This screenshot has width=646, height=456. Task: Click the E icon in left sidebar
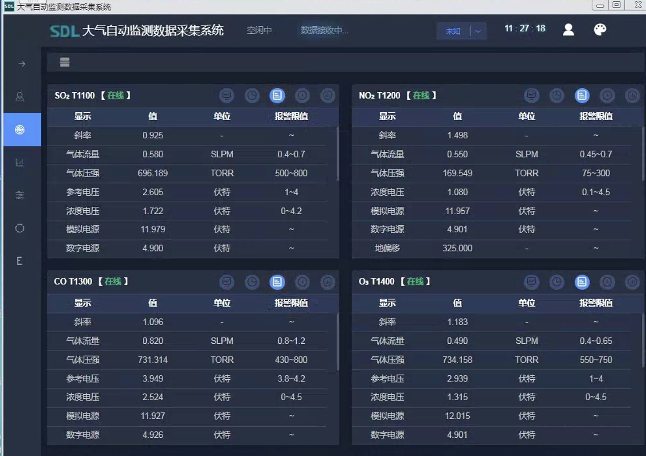(20, 260)
